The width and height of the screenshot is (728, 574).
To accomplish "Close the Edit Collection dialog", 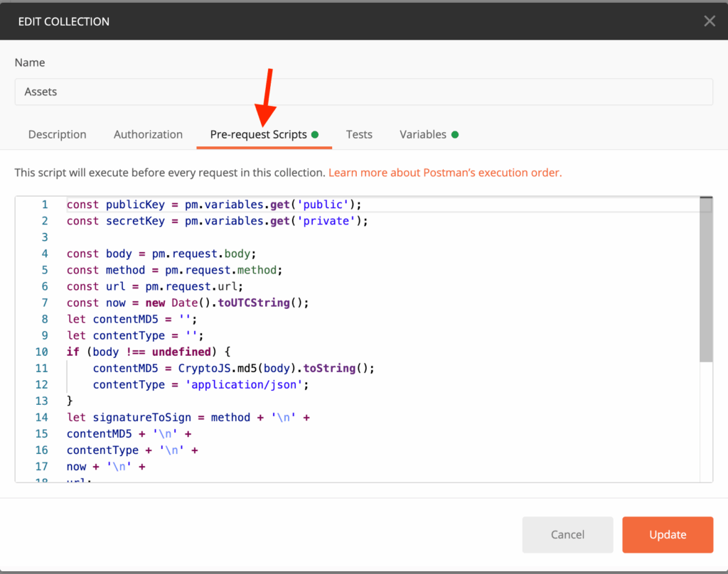I will pos(709,21).
